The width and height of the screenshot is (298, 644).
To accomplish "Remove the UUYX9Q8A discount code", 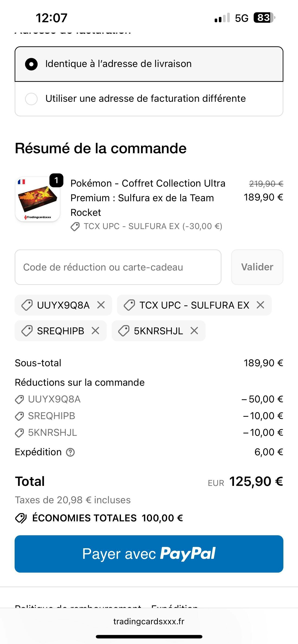I will tap(101, 305).
